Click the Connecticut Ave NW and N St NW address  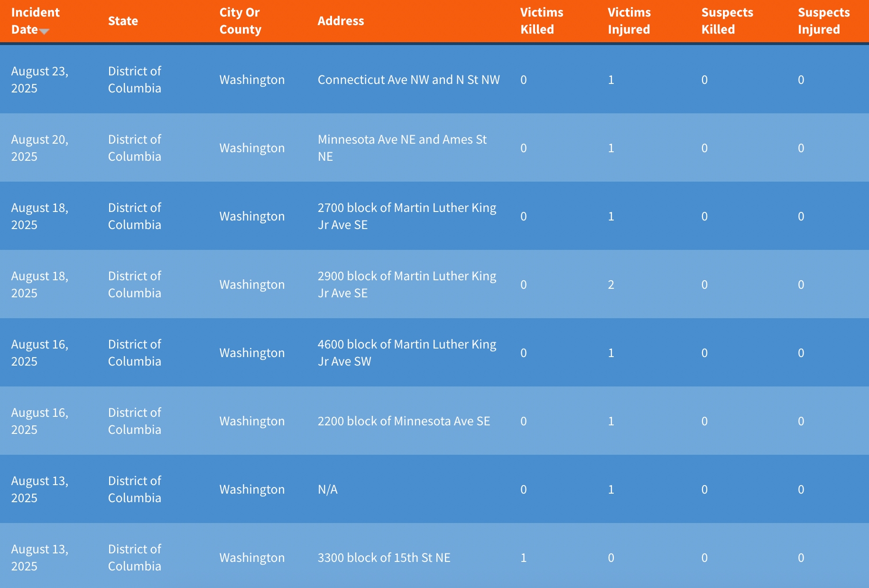coord(408,80)
